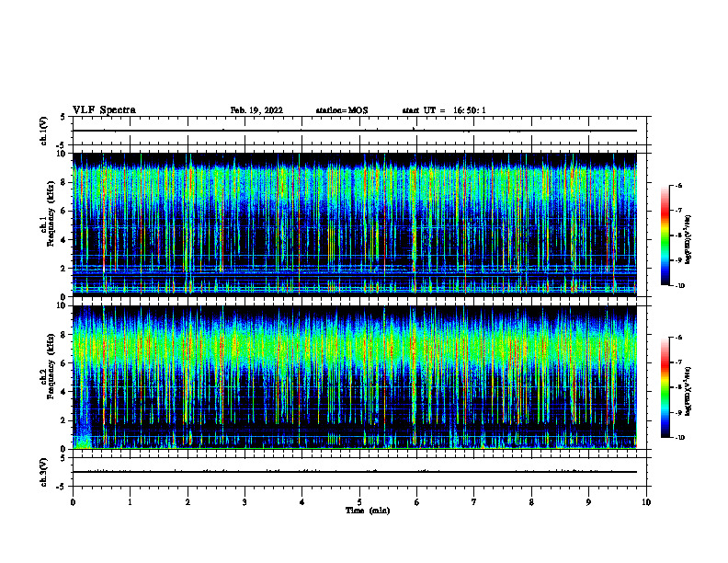Viewport: 728px width, 563px height.
Task: Click the '-10' label on ch.1 color bar
Action: tap(679, 286)
